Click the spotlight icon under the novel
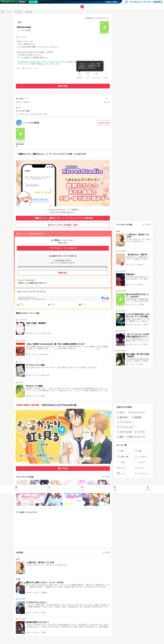Image resolution: width=164 pixels, height=644 pixels. pos(96,74)
